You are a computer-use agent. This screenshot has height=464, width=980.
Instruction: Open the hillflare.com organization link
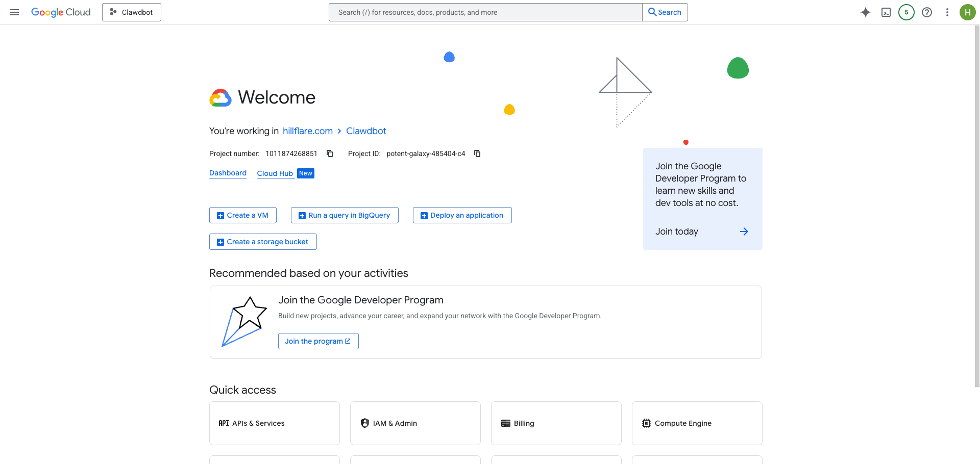click(x=307, y=131)
